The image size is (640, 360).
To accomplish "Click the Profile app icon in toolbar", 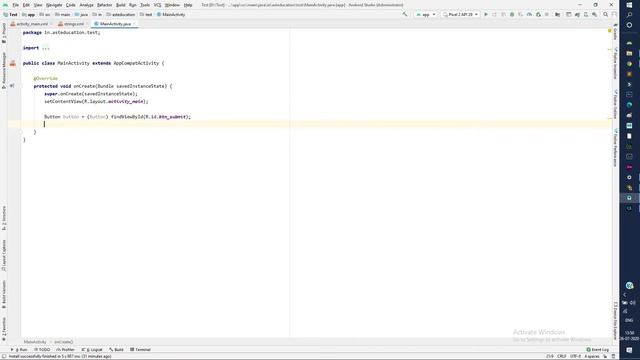I will click(x=529, y=14).
